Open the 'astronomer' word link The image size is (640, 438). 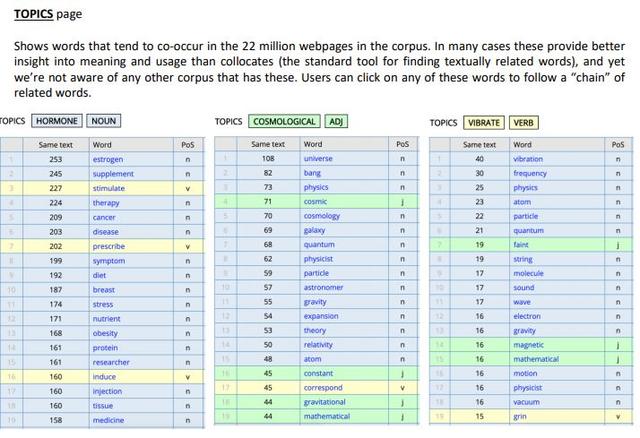[x=323, y=287]
